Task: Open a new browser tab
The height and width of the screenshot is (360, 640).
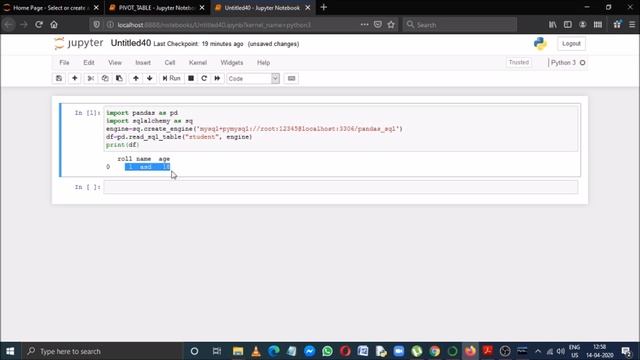Action: (x=324, y=7)
